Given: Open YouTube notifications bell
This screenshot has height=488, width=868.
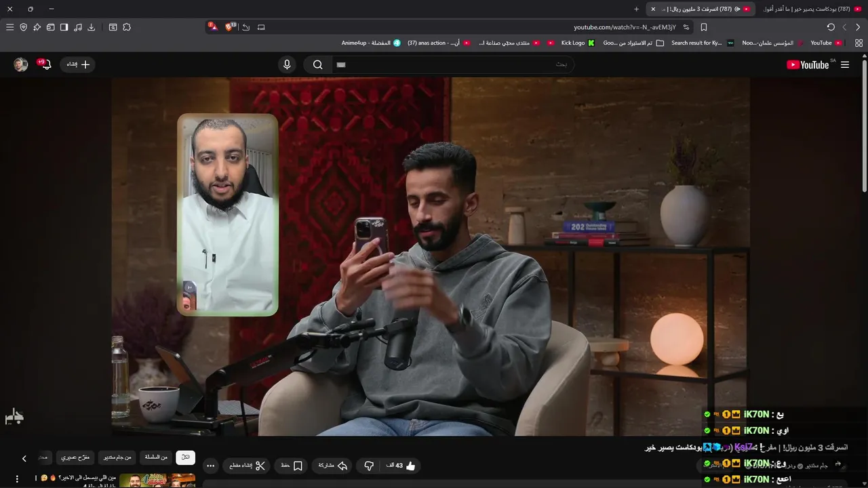Looking at the screenshot, I should (x=45, y=64).
